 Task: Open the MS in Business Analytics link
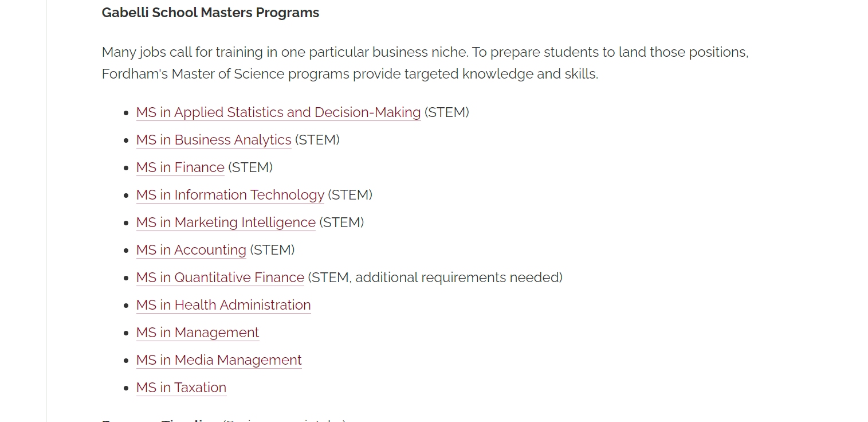[x=214, y=140]
